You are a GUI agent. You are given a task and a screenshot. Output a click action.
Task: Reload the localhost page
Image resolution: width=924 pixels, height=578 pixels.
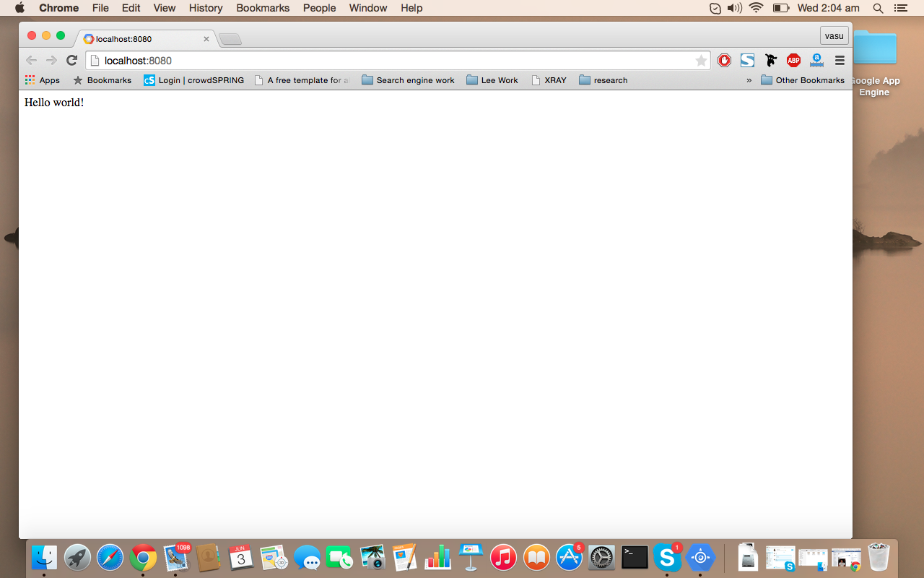pos(71,61)
